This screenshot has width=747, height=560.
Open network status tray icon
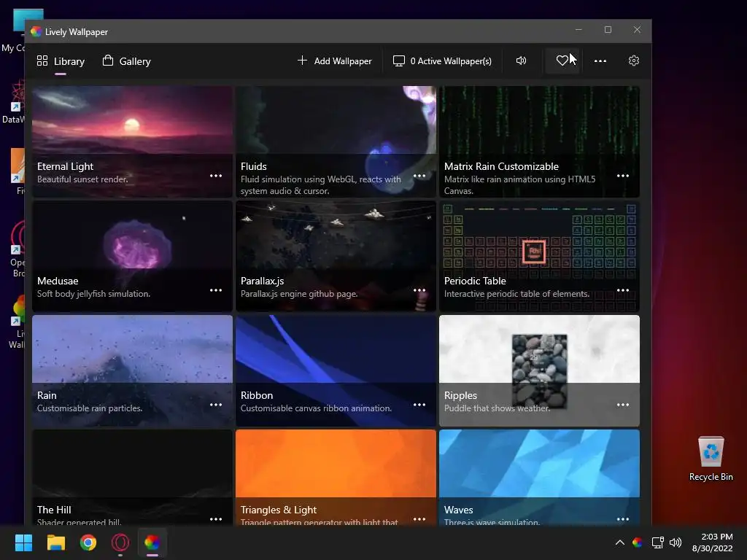(x=658, y=542)
